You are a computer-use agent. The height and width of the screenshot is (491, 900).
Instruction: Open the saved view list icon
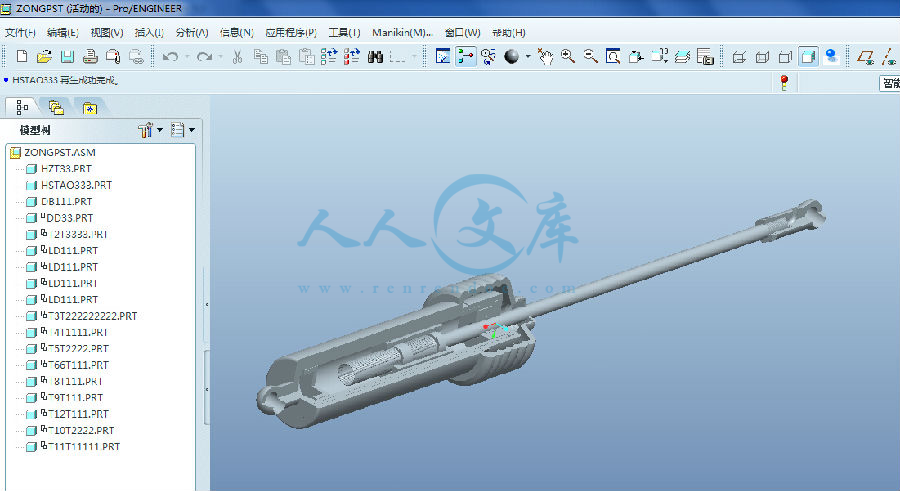point(660,56)
